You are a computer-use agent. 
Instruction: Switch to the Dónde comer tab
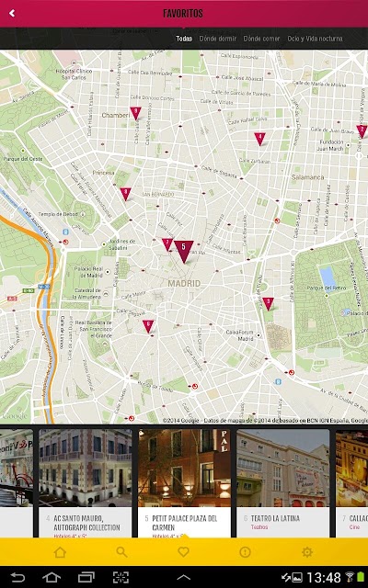click(261, 39)
